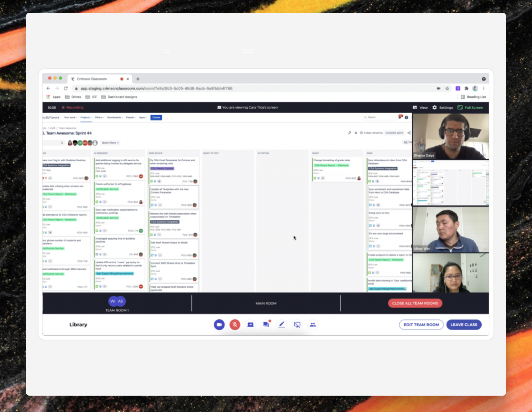Turn off the camera with video button
The height and width of the screenshot is (412, 532).
point(219,325)
